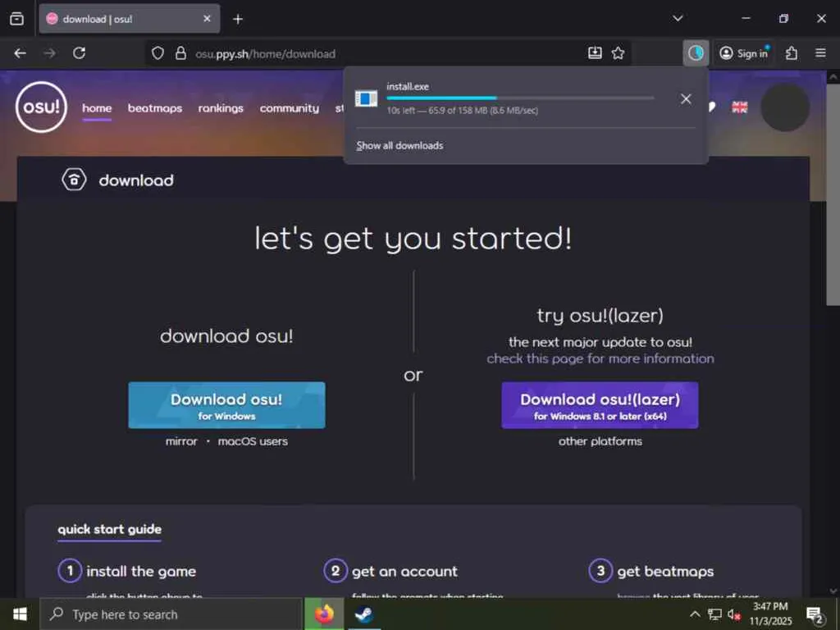Screen dimensions: 840x630
Task: Click the osu! logo in the site header
Action: point(41,107)
